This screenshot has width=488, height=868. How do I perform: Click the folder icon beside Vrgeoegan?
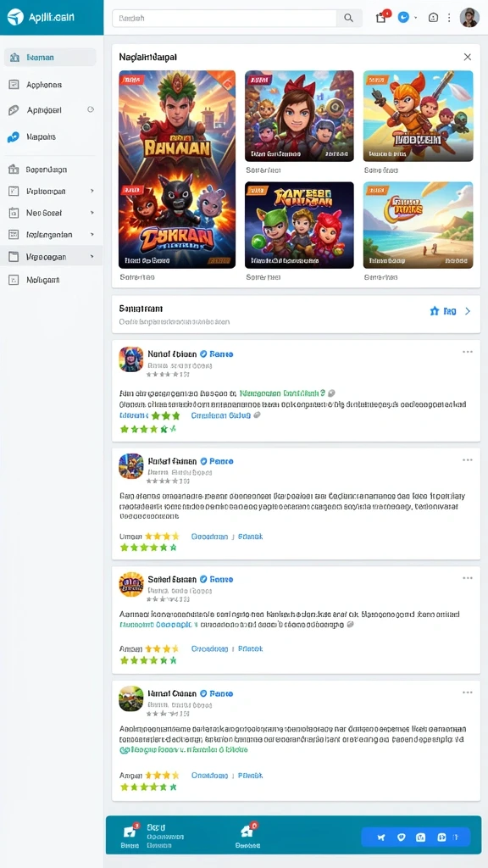pos(14,257)
